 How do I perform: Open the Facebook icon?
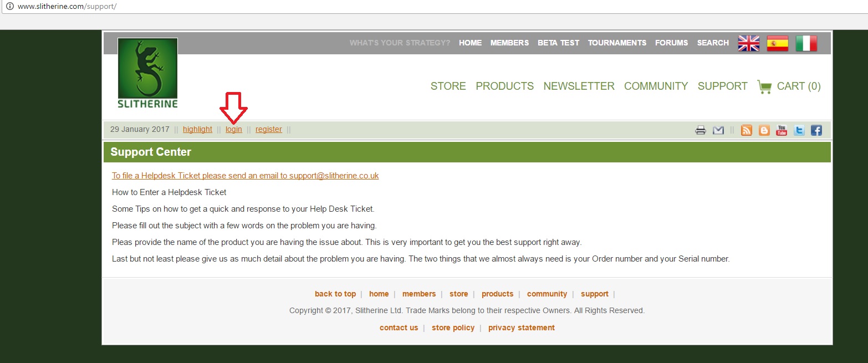click(816, 130)
